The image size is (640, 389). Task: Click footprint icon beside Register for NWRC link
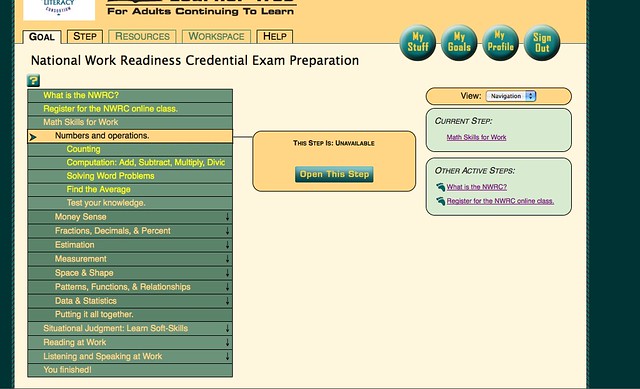click(x=440, y=201)
